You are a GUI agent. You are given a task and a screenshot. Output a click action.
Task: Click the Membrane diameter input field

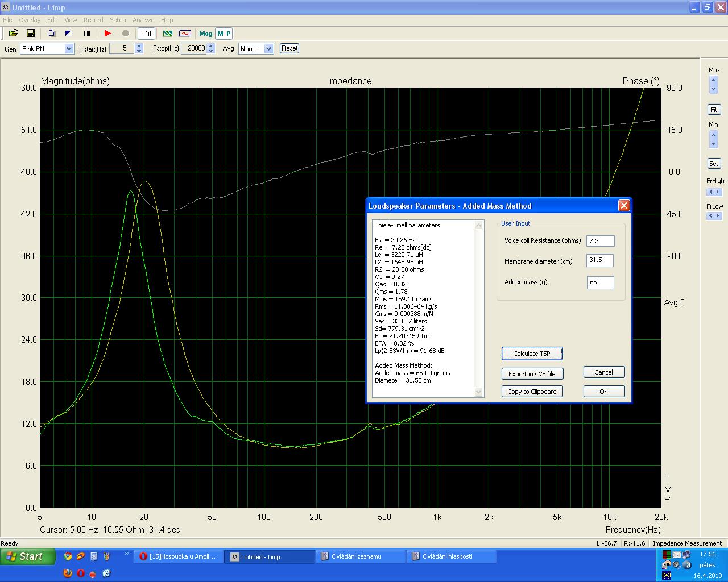click(x=600, y=261)
